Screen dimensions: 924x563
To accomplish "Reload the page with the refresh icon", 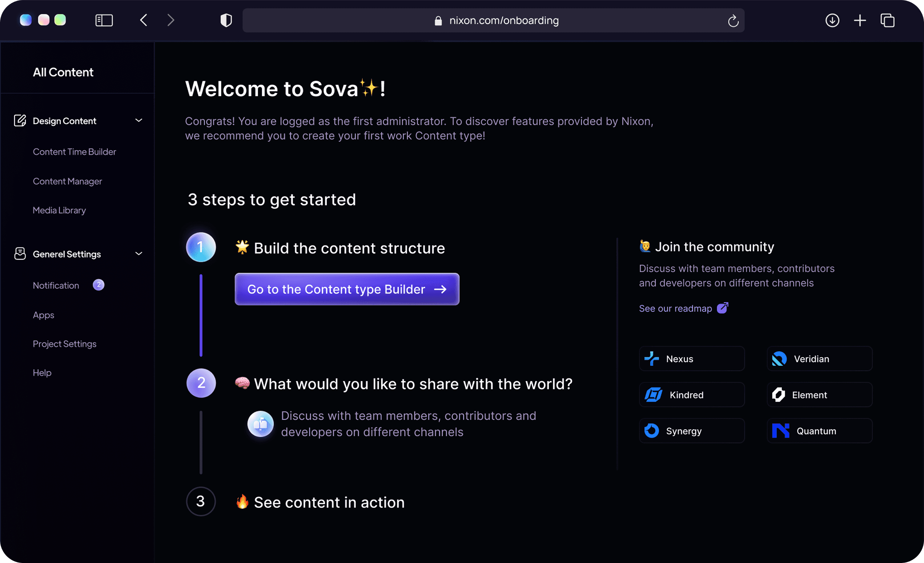I will coord(733,21).
